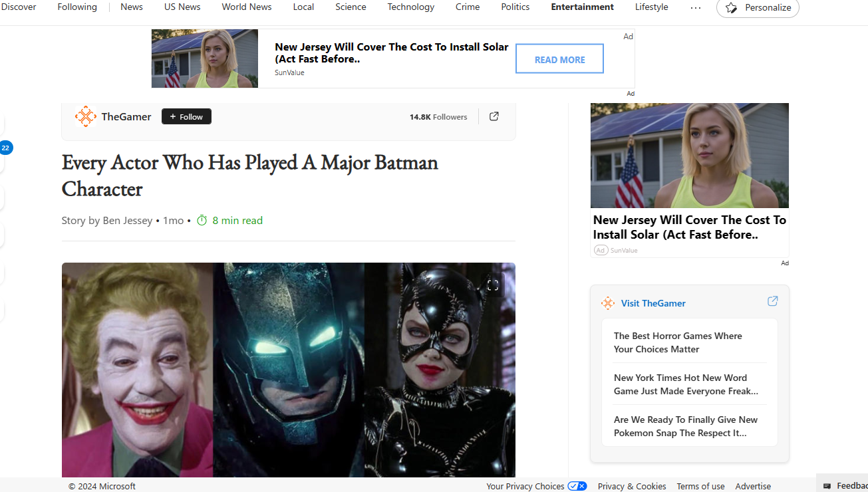
Task: Open the Science category
Action: tap(351, 7)
